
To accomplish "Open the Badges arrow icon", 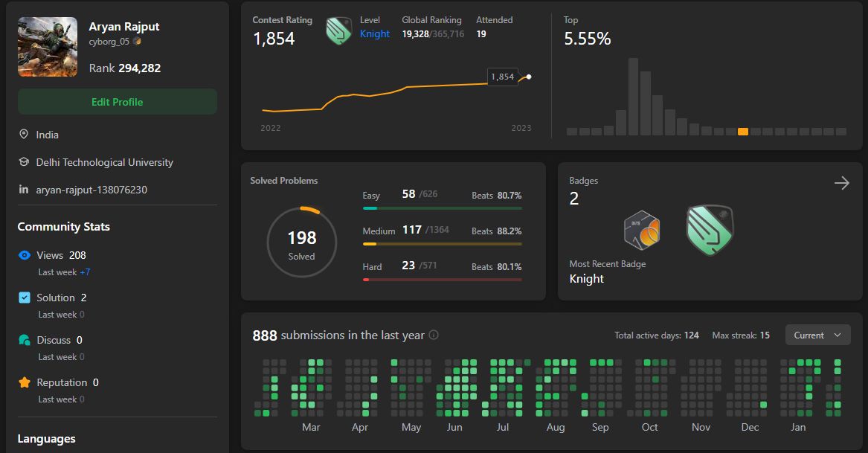I will tap(841, 183).
